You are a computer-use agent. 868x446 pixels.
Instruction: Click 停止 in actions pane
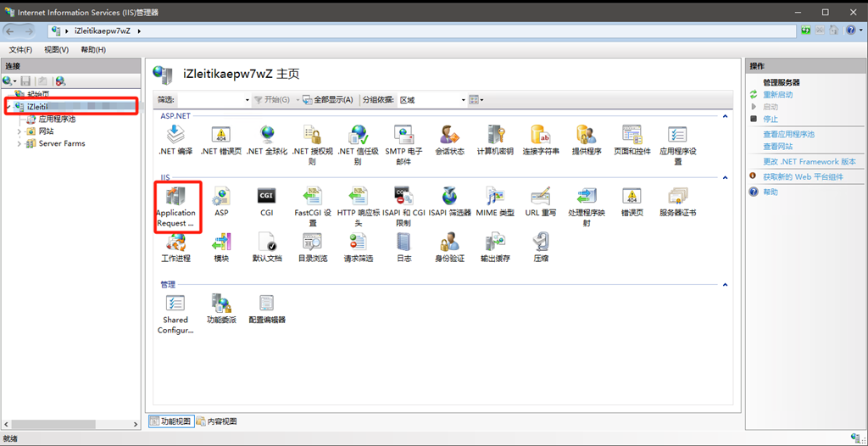[771, 119]
